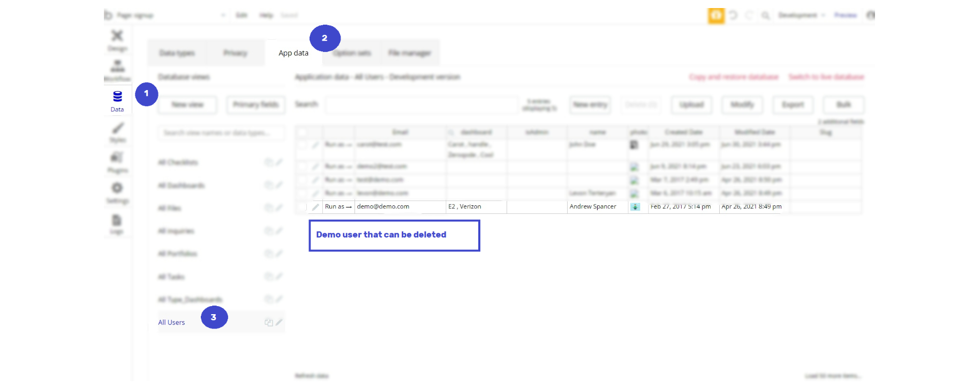The image size is (980, 386).
Task: Click the undo arrow in top bar
Action: point(733,16)
